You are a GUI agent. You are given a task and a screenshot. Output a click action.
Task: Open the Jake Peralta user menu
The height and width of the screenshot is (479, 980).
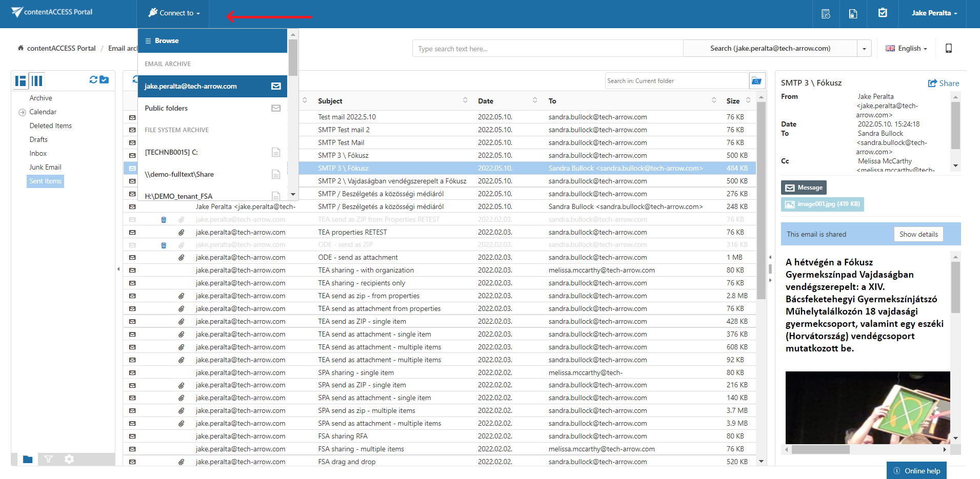point(934,13)
